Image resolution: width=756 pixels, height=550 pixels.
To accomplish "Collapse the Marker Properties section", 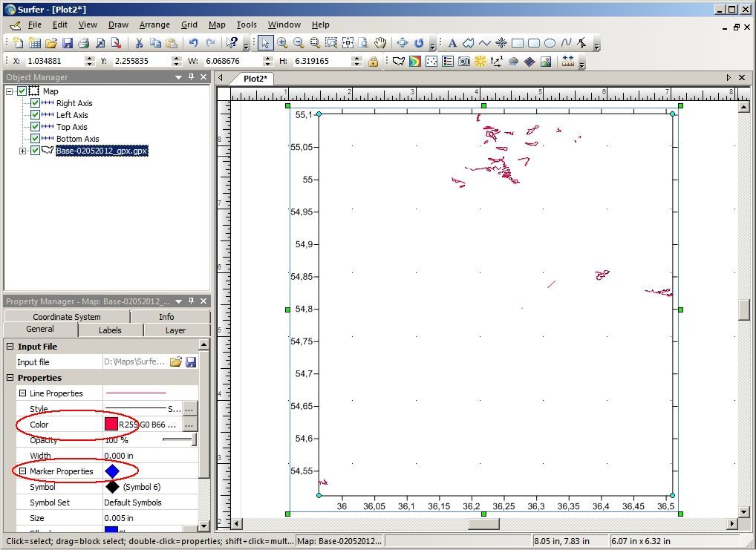I will (x=22, y=471).
